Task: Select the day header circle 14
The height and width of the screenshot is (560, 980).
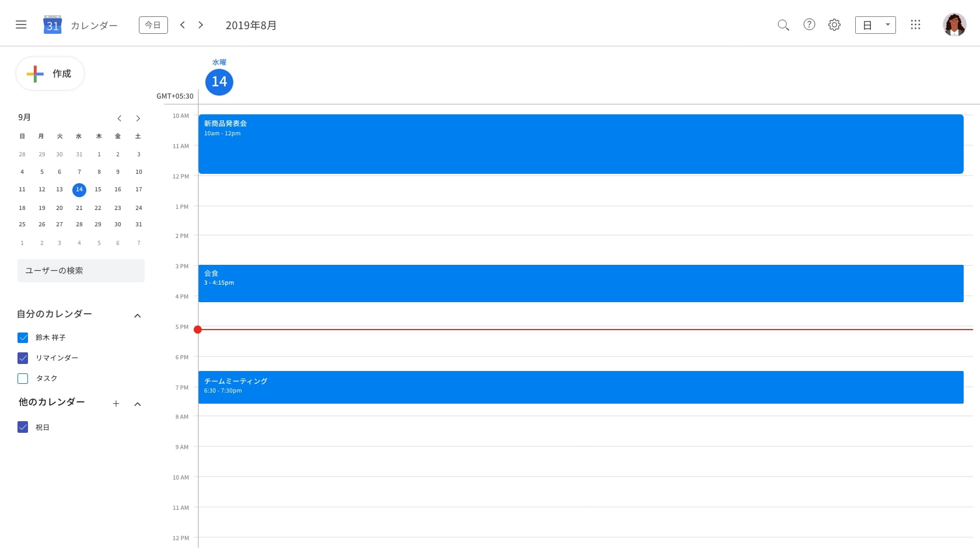Action: click(219, 82)
